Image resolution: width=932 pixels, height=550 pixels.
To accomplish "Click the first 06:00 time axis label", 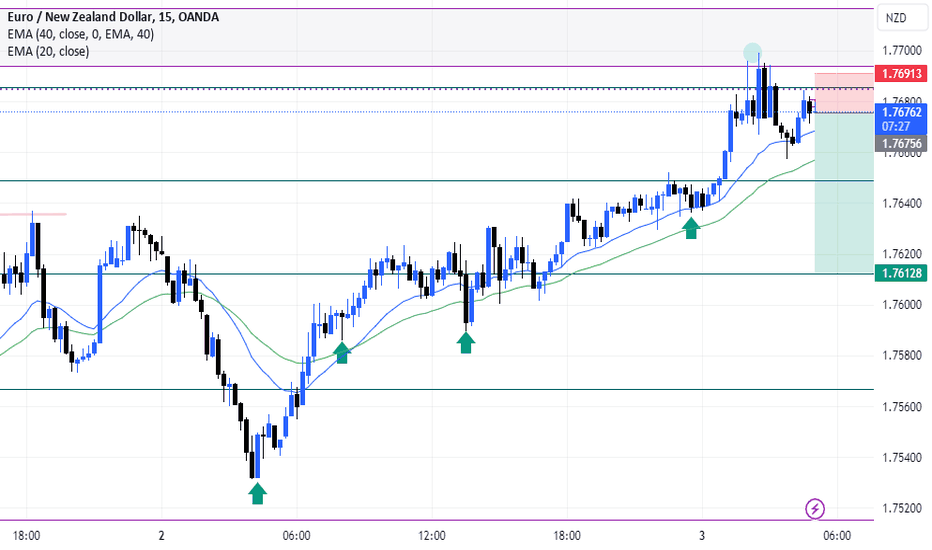I will 297,536.
